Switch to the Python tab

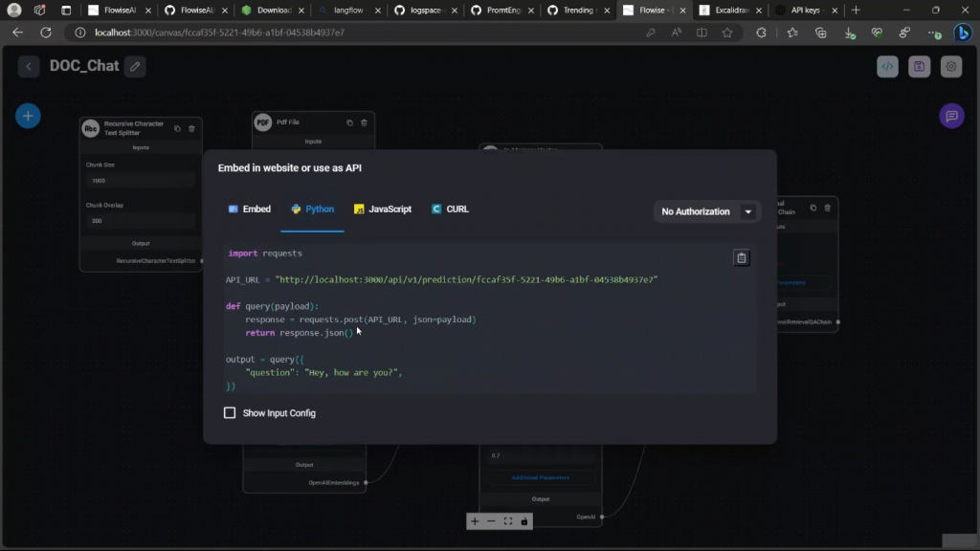tap(313, 209)
